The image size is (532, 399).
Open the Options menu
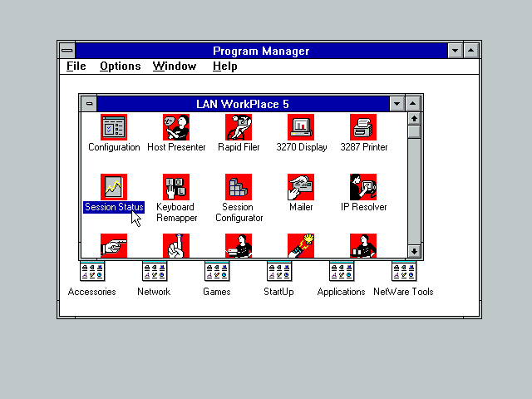point(120,66)
